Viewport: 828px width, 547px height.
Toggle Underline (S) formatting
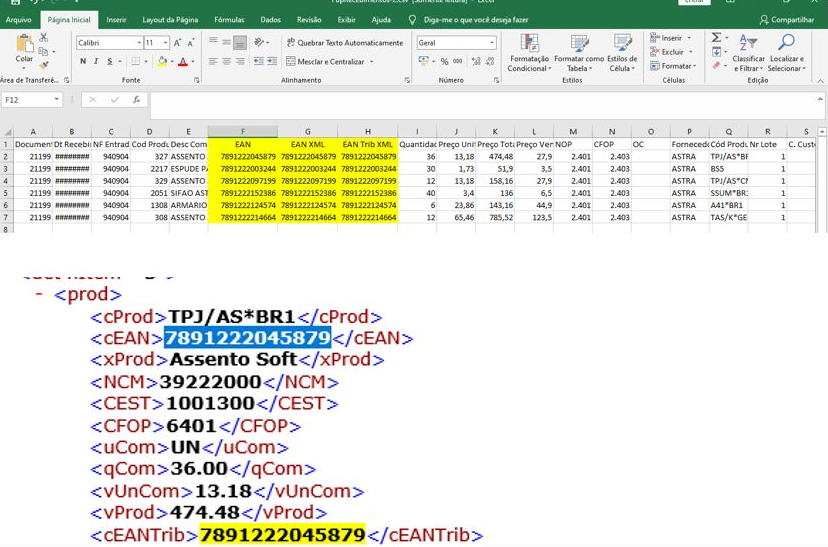110,62
